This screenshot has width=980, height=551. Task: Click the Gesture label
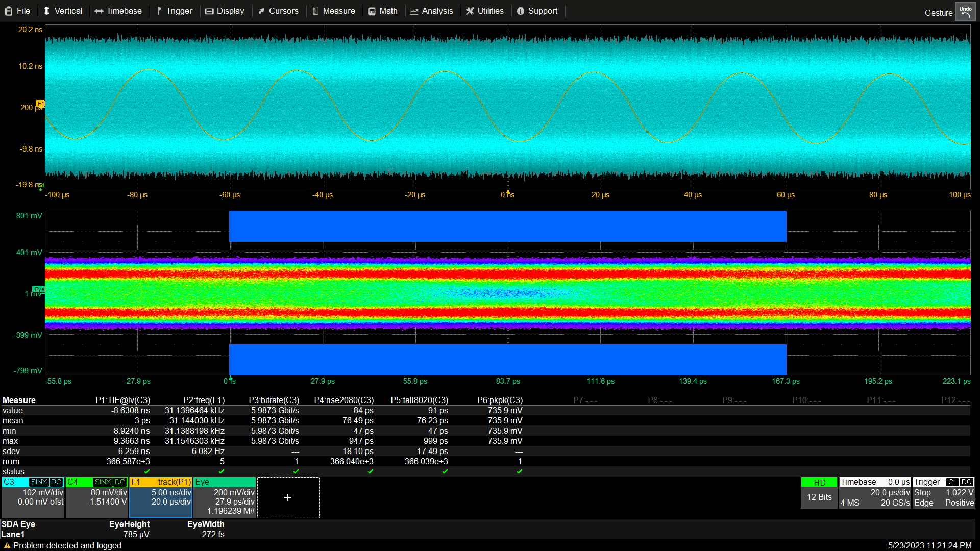(938, 13)
